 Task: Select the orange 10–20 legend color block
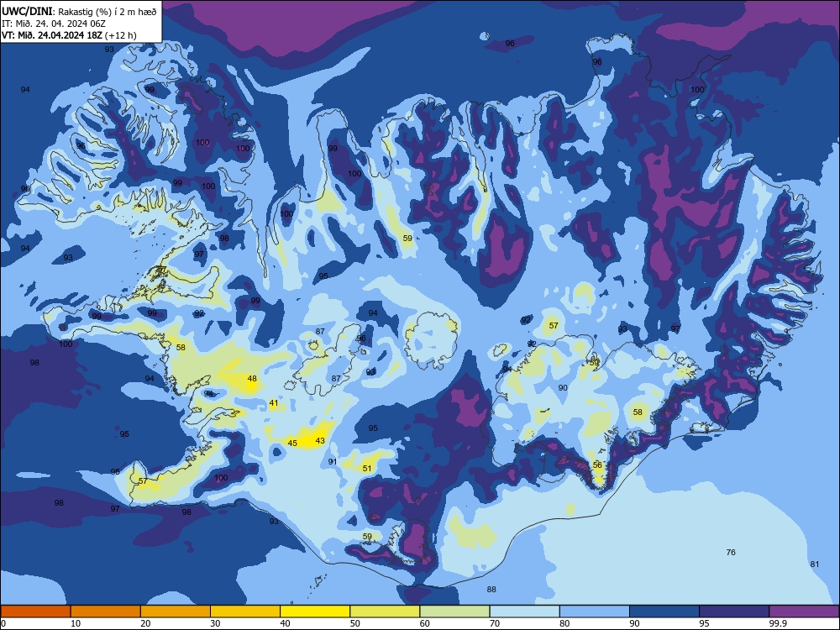pos(106,612)
